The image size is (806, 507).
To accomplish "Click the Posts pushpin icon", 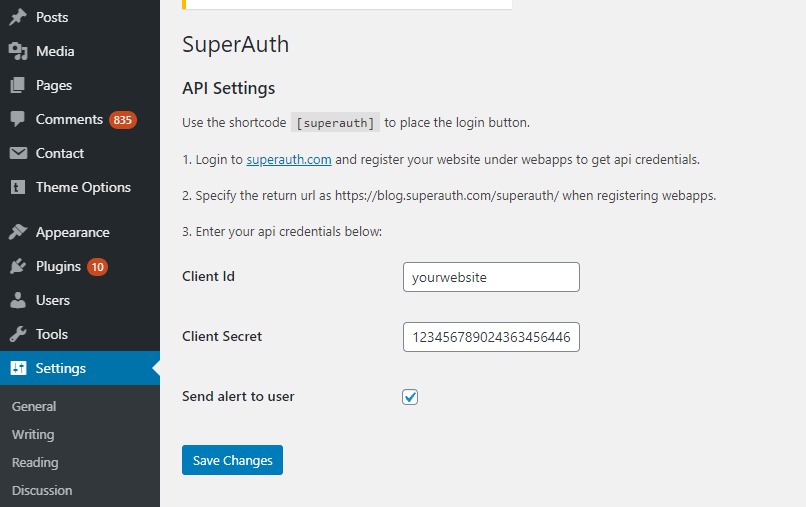I will tap(18, 17).
